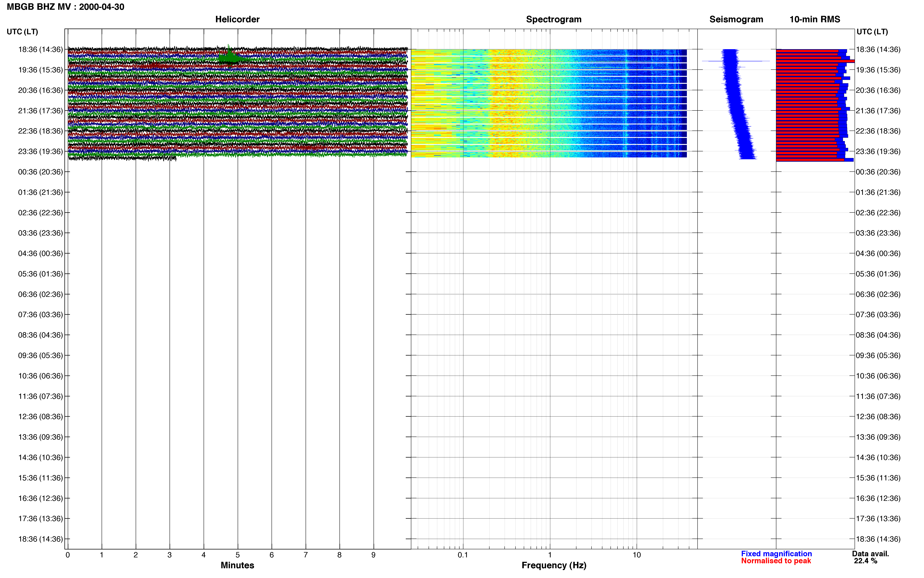
Task: Click the helicorder minute tick '1'
Action: pyautogui.click(x=102, y=555)
